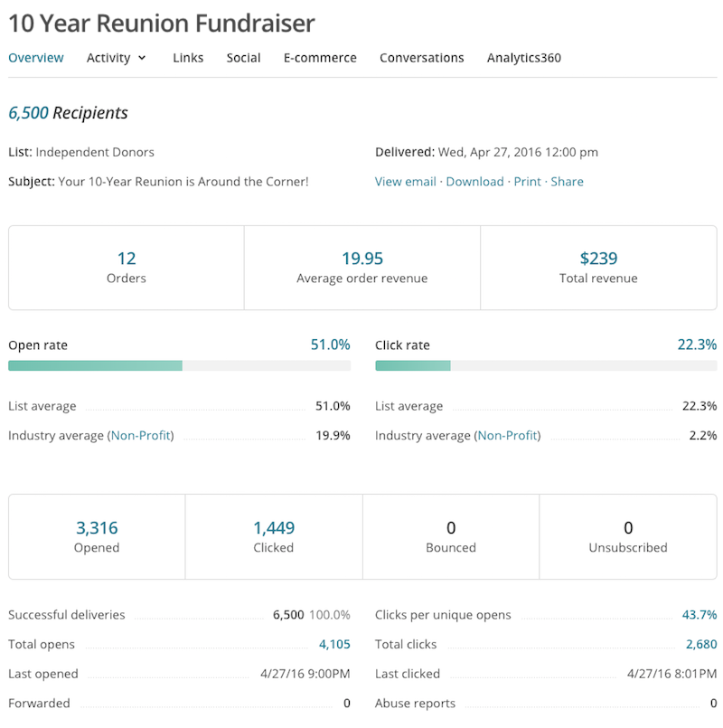The height and width of the screenshot is (728, 723).
Task: Open the E-commerce tab
Action: click(x=320, y=58)
